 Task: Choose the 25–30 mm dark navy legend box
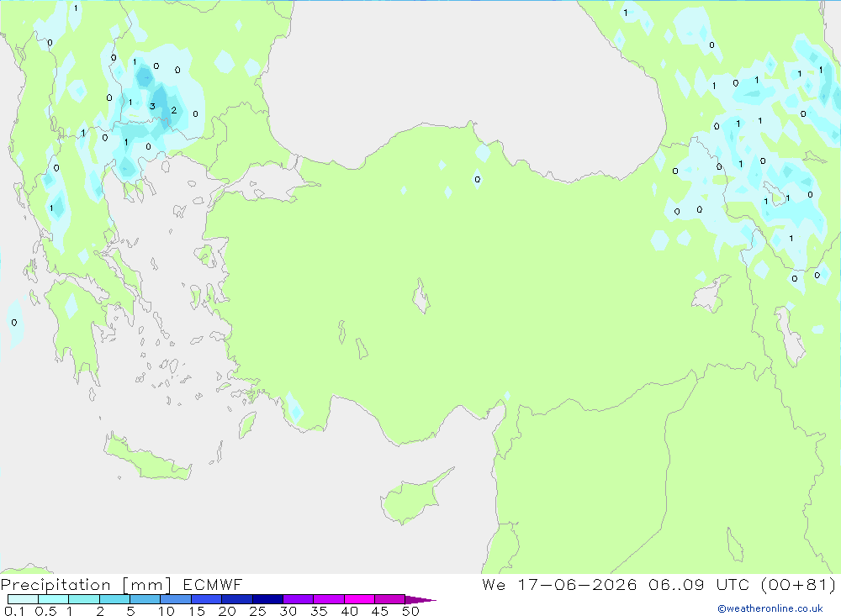[267, 599]
